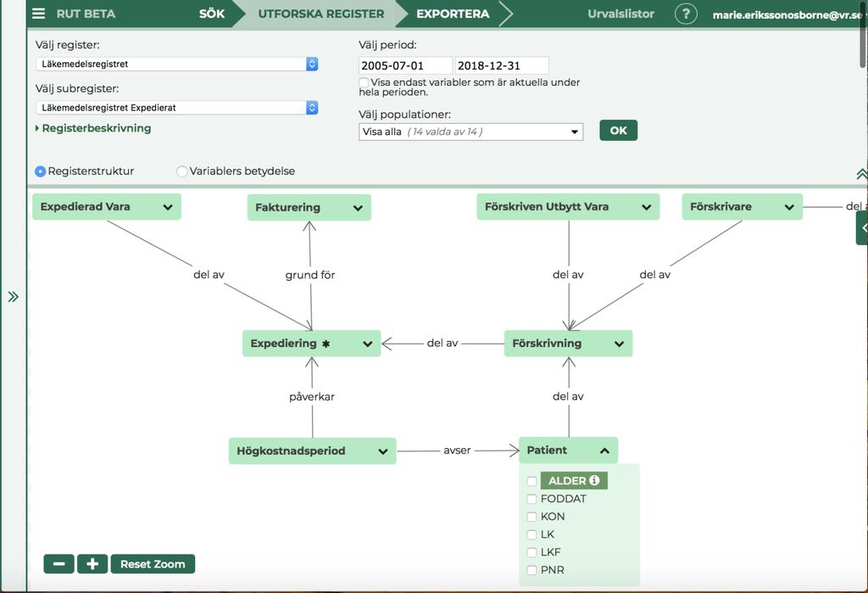
Task: Click the 'påverkar' relation label
Action: [x=312, y=397]
